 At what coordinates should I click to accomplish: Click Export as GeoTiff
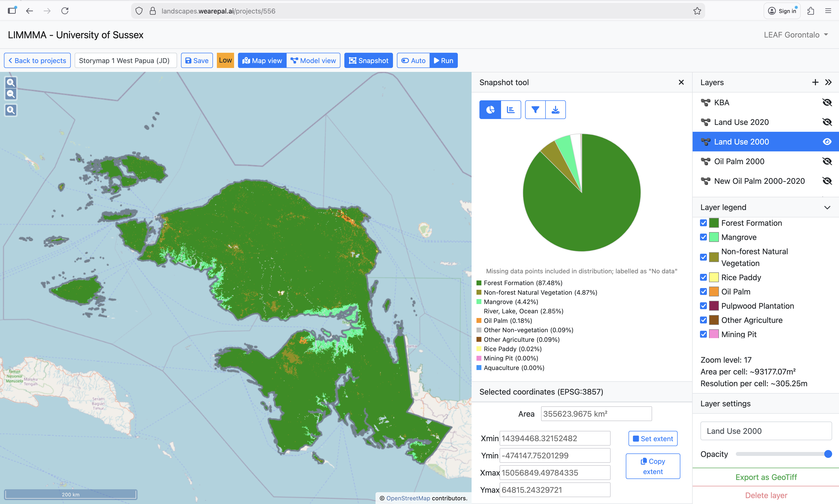[x=766, y=477]
